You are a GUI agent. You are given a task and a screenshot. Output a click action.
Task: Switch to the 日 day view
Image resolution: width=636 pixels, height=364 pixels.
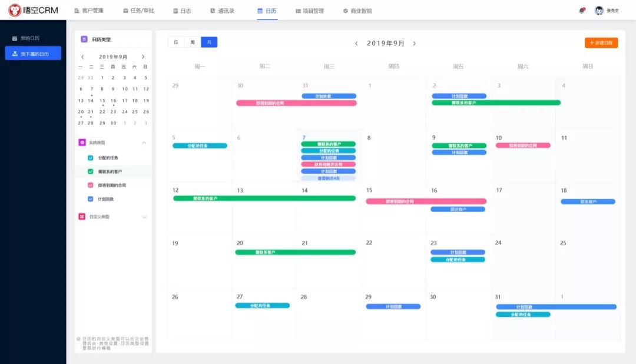pyautogui.click(x=176, y=42)
